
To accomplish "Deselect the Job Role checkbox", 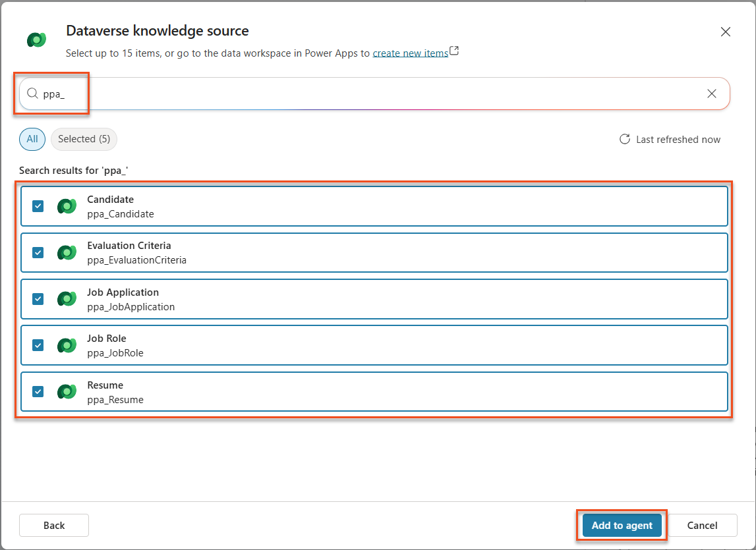I will coord(38,345).
